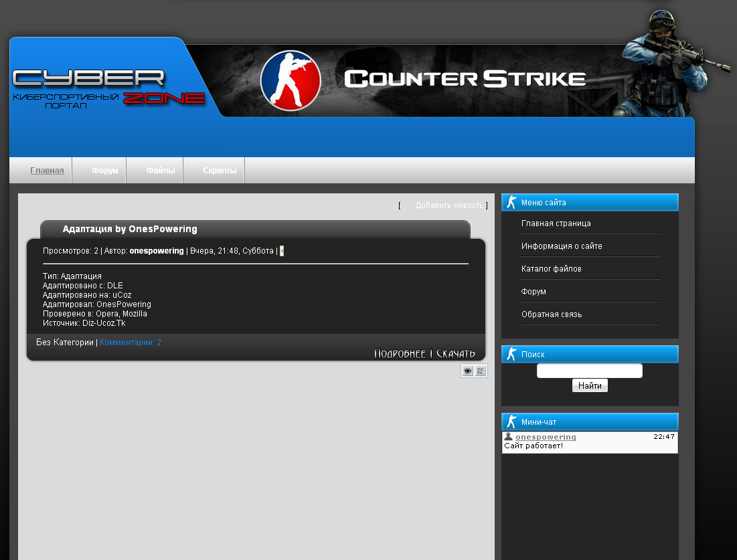
Task: Go to the Скрипты tab
Action: pyautogui.click(x=220, y=171)
